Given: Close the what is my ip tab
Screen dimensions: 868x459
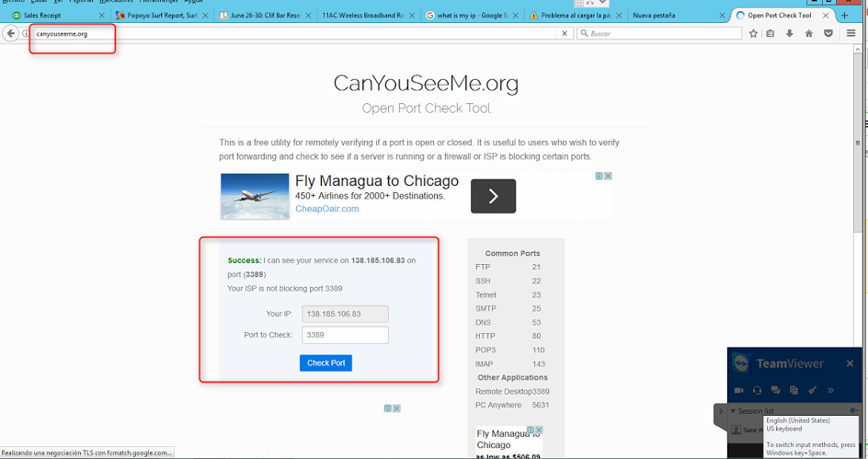Looking at the screenshot, I should tap(515, 16).
